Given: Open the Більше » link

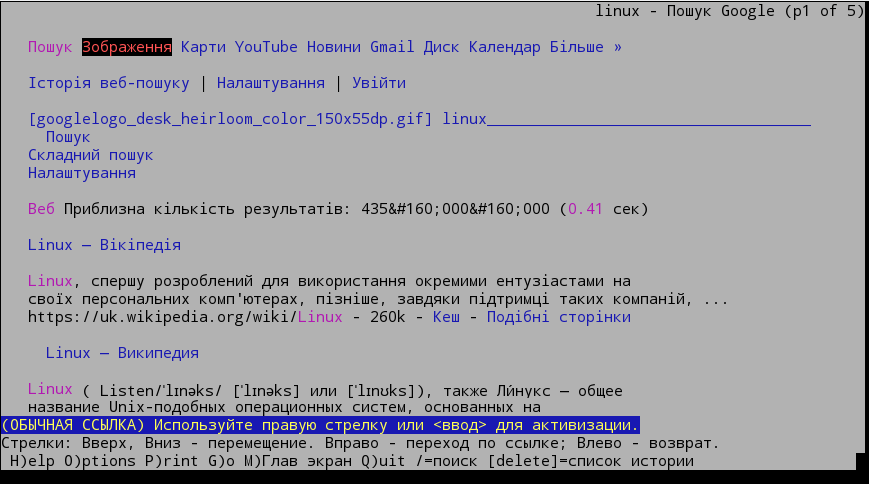Looking at the screenshot, I should click(586, 47).
